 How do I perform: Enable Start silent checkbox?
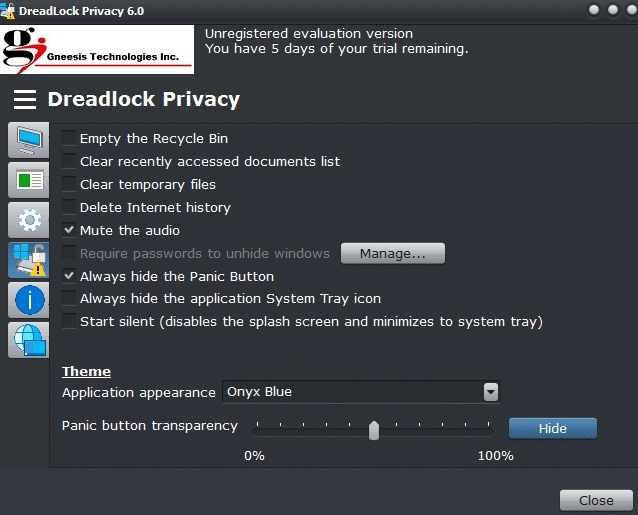click(69, 322)
